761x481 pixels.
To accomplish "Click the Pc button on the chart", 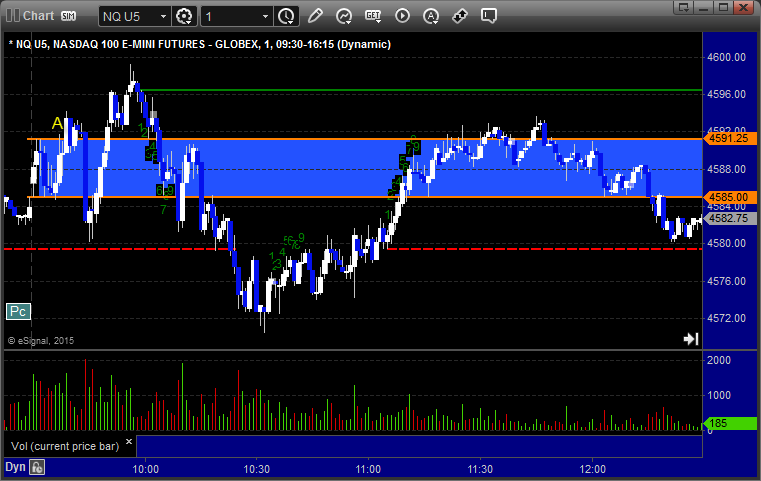I will point(18,311).
